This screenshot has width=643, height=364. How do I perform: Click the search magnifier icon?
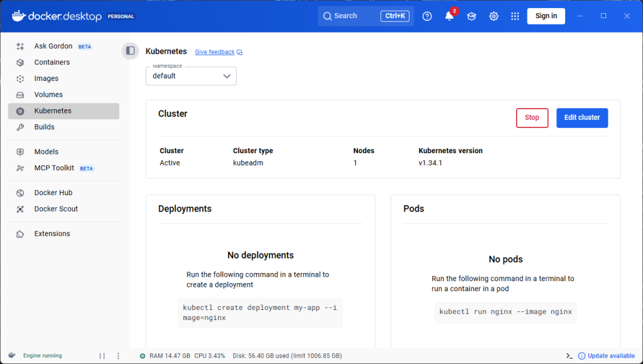pos(327,16)
